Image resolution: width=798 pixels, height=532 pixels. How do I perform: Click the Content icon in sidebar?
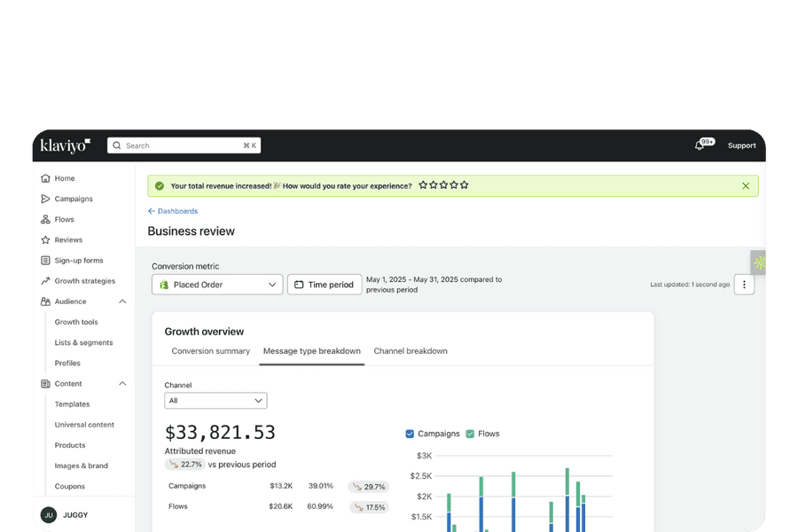point(45,383)
